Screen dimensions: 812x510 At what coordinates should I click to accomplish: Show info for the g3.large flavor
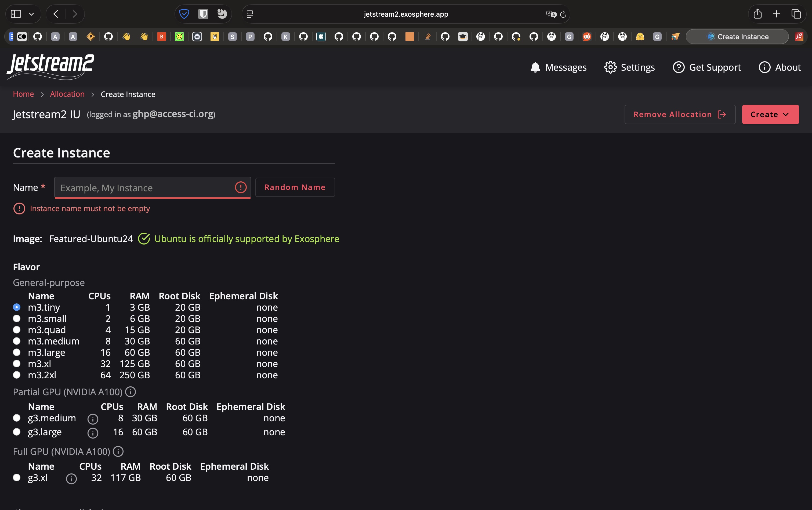coord(93,433)
